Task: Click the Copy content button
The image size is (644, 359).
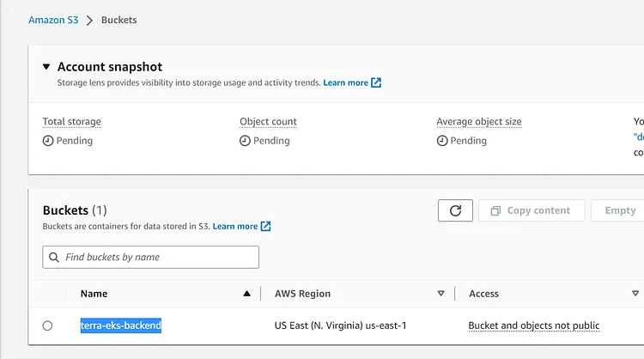Action: coord(531,210)
